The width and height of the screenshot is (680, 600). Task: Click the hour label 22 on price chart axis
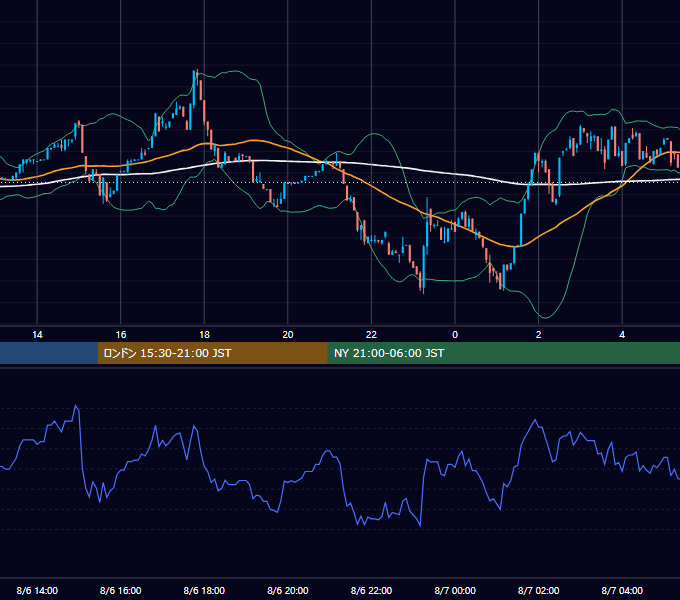[x=372, y=334]
